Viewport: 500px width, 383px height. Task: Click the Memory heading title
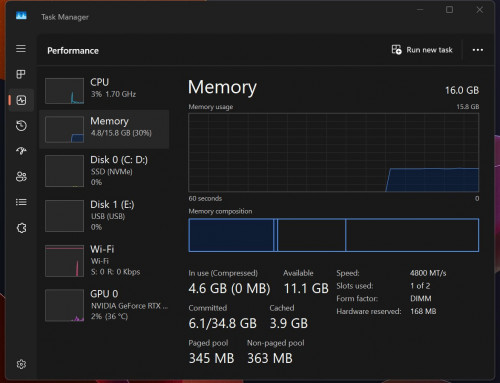tap(222, 88)
